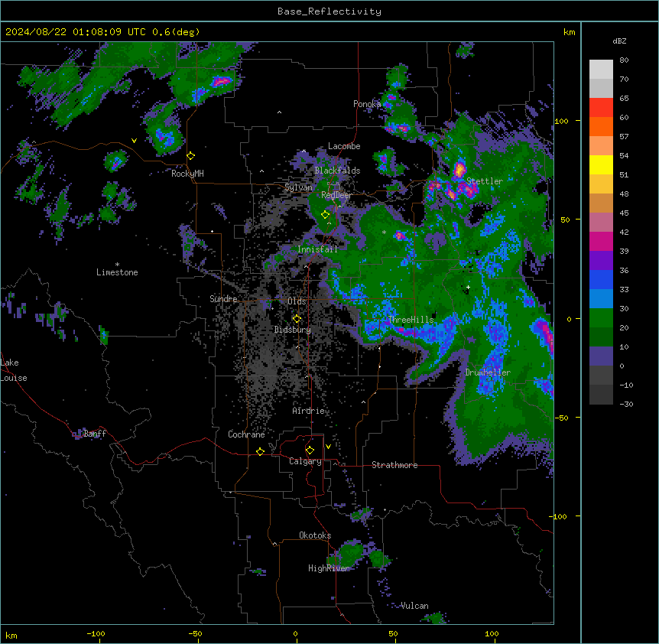
Task: Click the Ponoka city label
Action: (x=367, y=104)
